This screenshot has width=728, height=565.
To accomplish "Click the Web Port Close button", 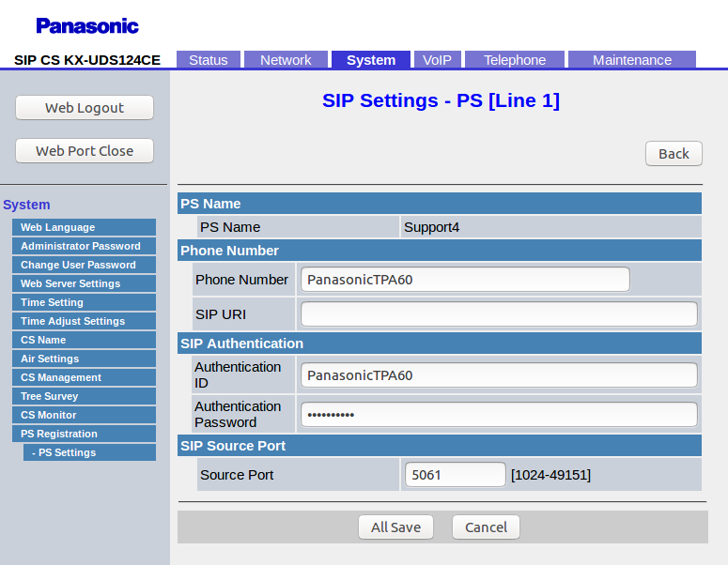I will click(x=85, y=151).
